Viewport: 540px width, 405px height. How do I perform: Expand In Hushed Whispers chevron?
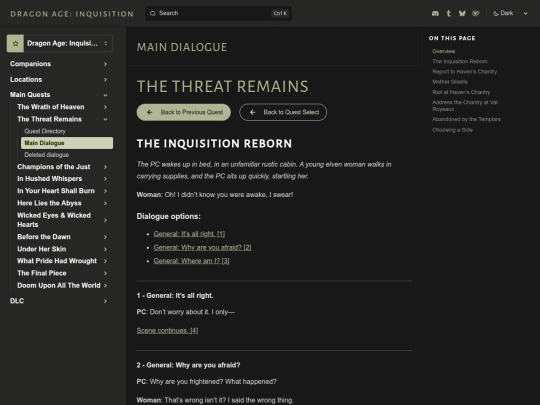tap(105, 179)
